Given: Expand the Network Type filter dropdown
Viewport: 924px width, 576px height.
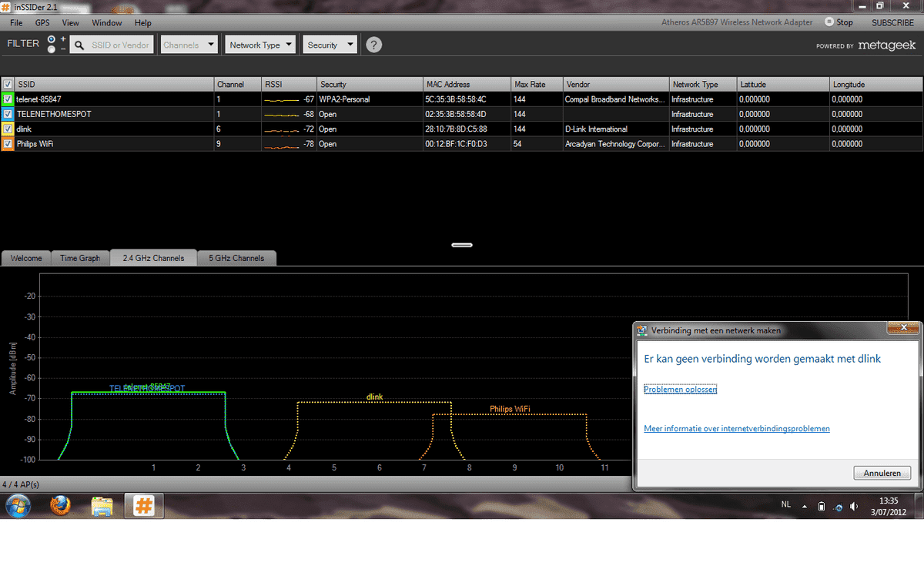Looking at the screenshot, I should (262, 45).
